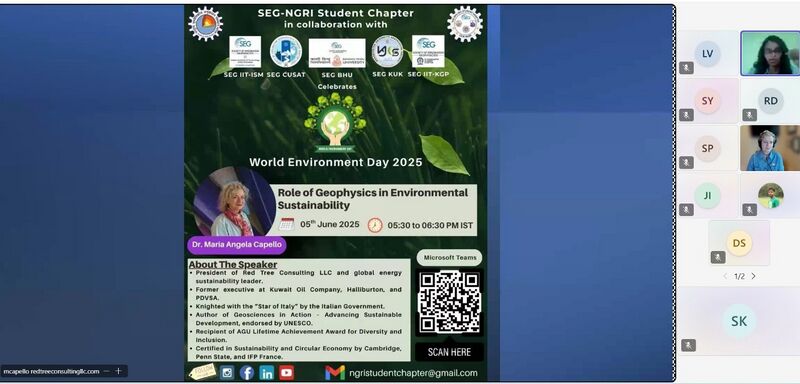Zoom out shared content with minus button
The image size is (800, 384).
[106, 371]
